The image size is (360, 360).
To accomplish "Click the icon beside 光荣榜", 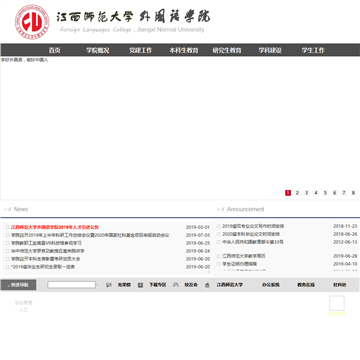I will pyautogui.click(x=108, y=285).
